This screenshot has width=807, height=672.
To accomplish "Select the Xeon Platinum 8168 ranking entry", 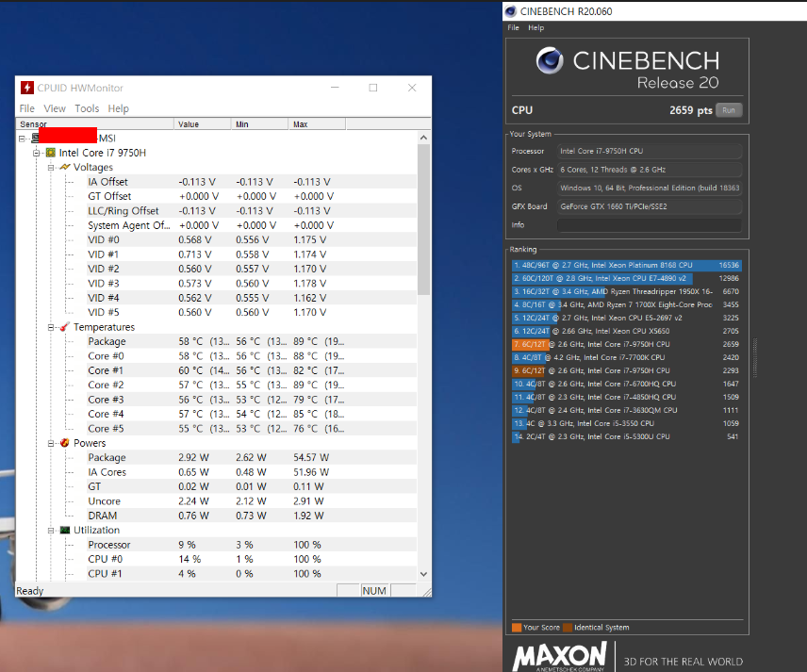I will point(626,265).
